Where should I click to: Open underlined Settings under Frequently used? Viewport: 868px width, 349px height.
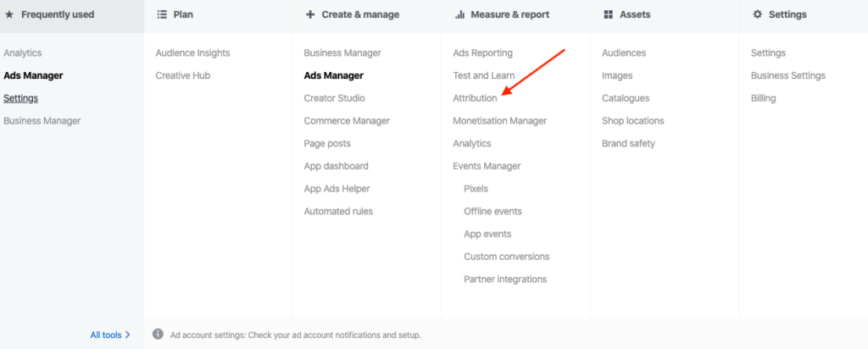point(20,98)
